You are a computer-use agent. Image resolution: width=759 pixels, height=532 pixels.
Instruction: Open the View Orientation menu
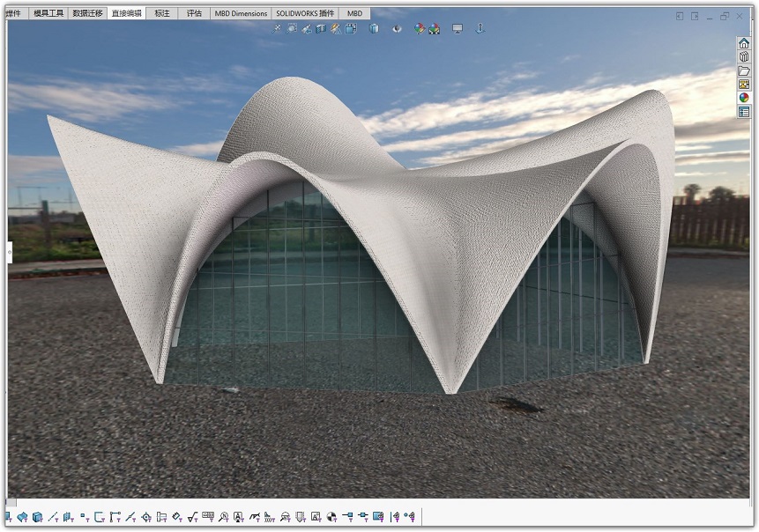[351, 29]
